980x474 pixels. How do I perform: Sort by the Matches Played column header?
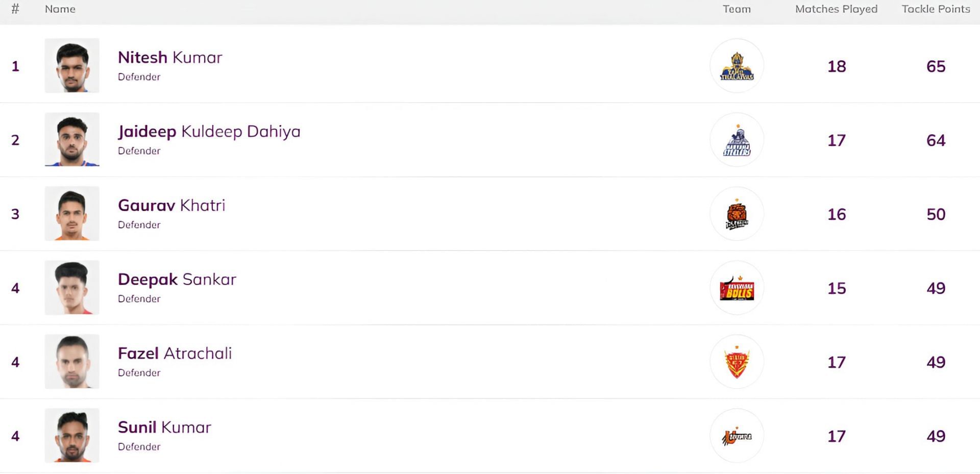836,9
